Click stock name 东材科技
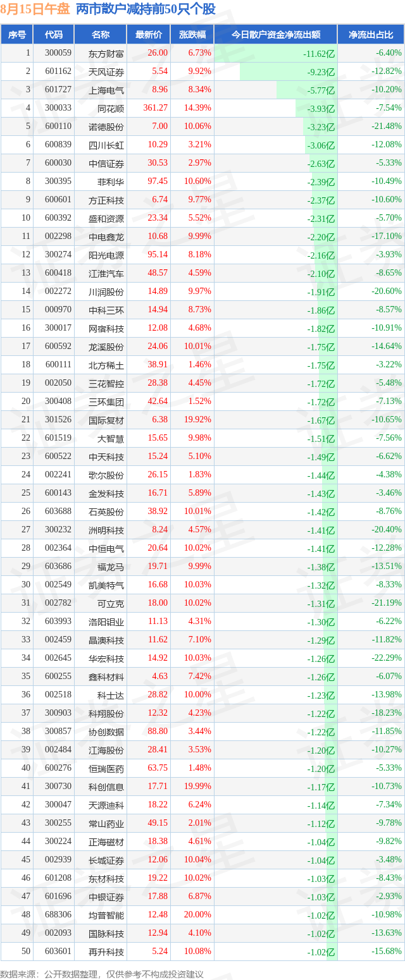The width and height of the screenshot is (405, 980). click(106, 878)
